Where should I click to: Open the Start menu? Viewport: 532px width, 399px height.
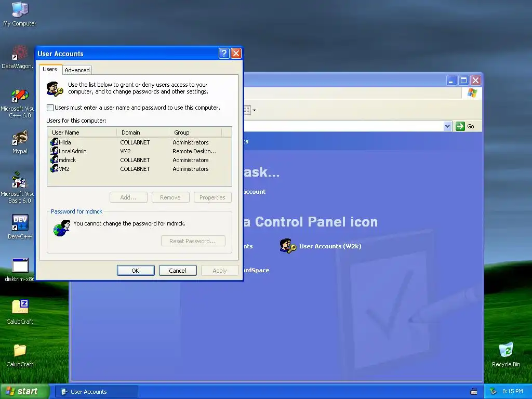point(24,392)
